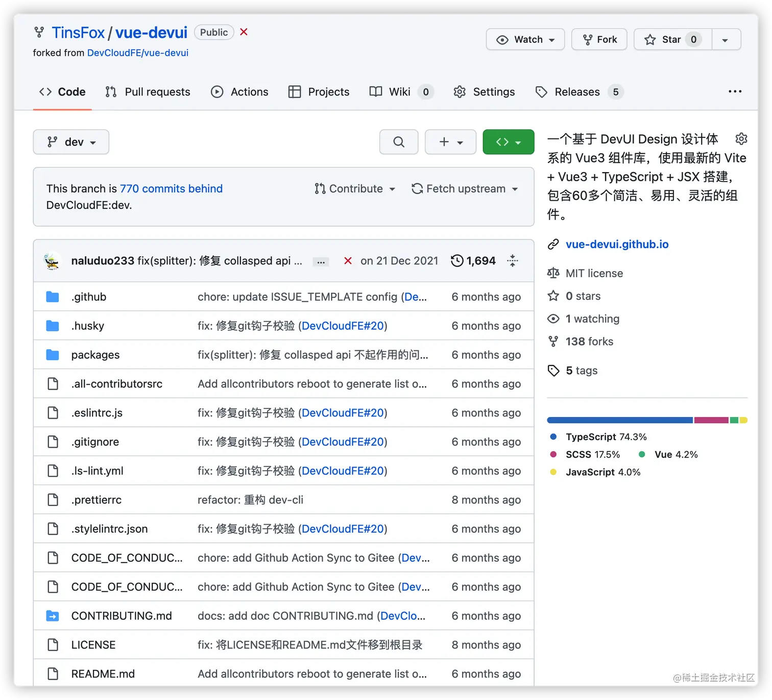Click the red X status beside Public badge
Viewport: 772px width, 700px height.
(244, 32)
